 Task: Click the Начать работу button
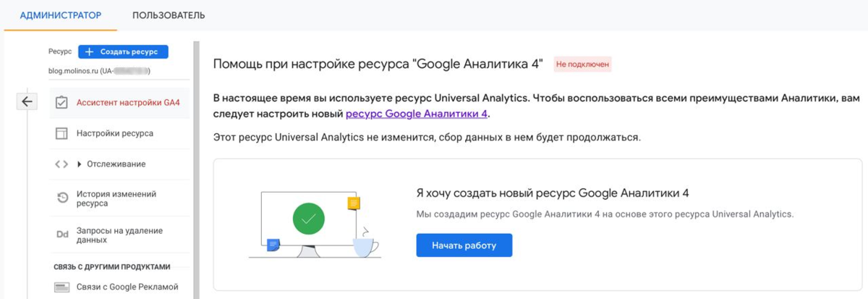(464, 245)
